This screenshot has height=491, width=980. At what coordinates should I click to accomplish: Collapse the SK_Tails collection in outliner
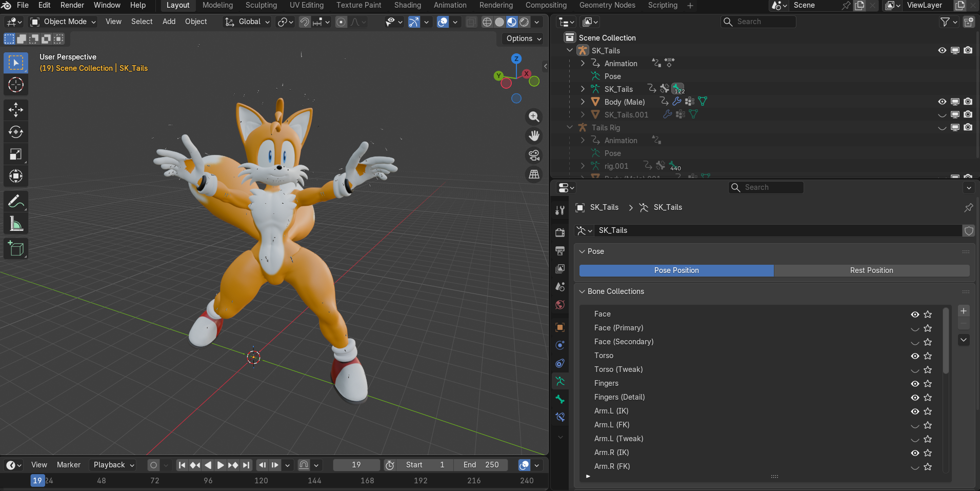tap(570, 50)
